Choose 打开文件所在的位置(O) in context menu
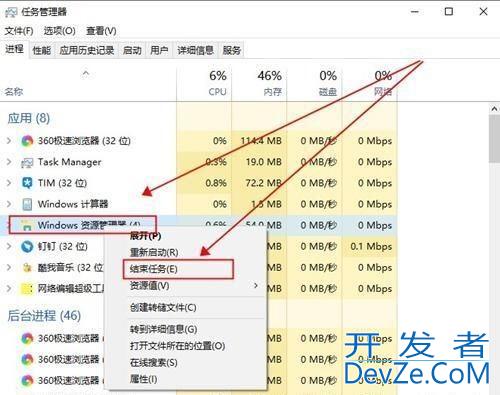This screenshot has height=395, width=500. [177, 346]
